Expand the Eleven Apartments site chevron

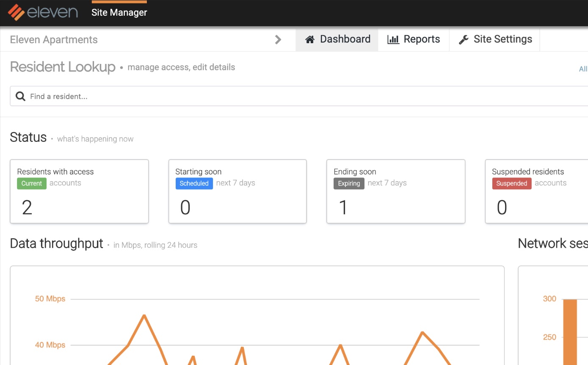pos(278,40)
